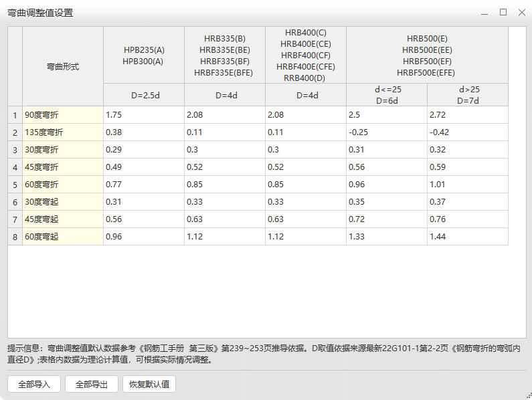Edit 60度弯起 value 1.12 under HRB335(B)
The width and height of the screenshot is (532, 400).
[x=225, y=237]
